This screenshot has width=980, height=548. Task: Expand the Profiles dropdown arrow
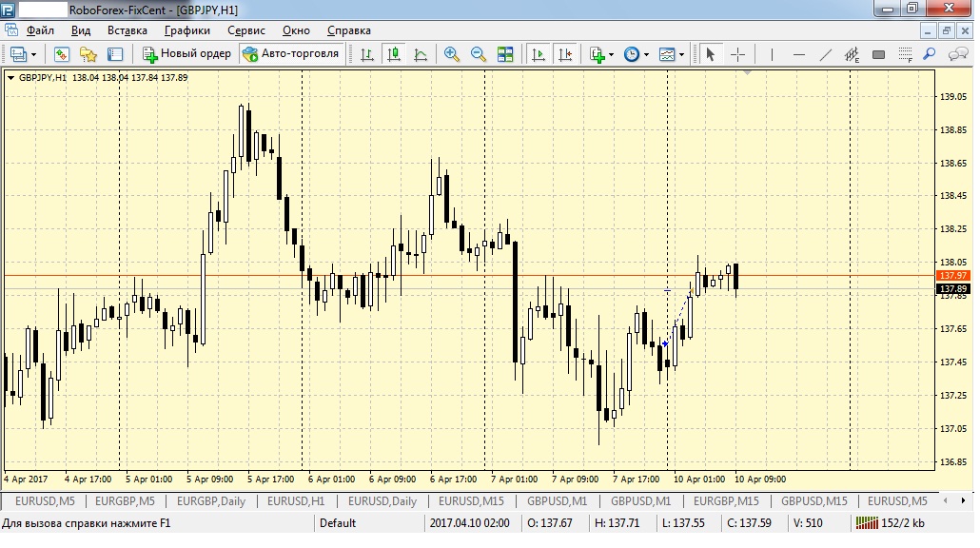pos(33,55)
